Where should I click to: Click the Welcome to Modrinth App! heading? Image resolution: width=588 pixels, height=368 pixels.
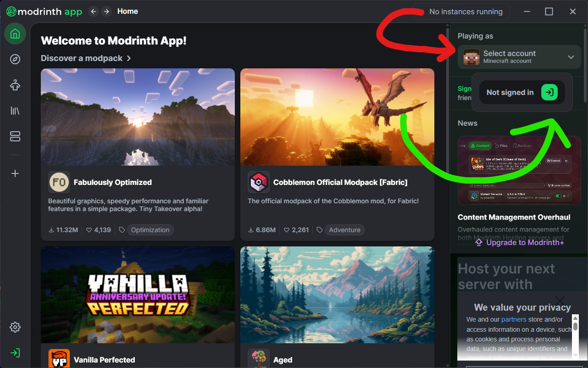114,41
